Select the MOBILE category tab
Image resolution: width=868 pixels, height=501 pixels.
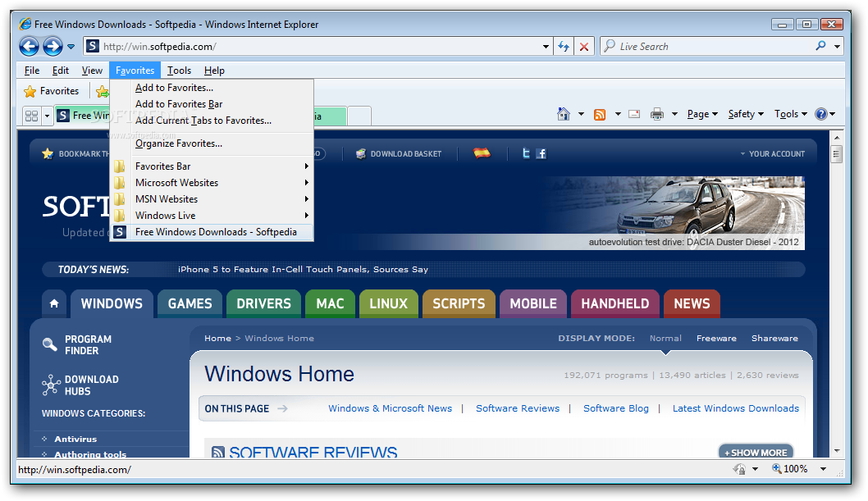click(533, 303)
